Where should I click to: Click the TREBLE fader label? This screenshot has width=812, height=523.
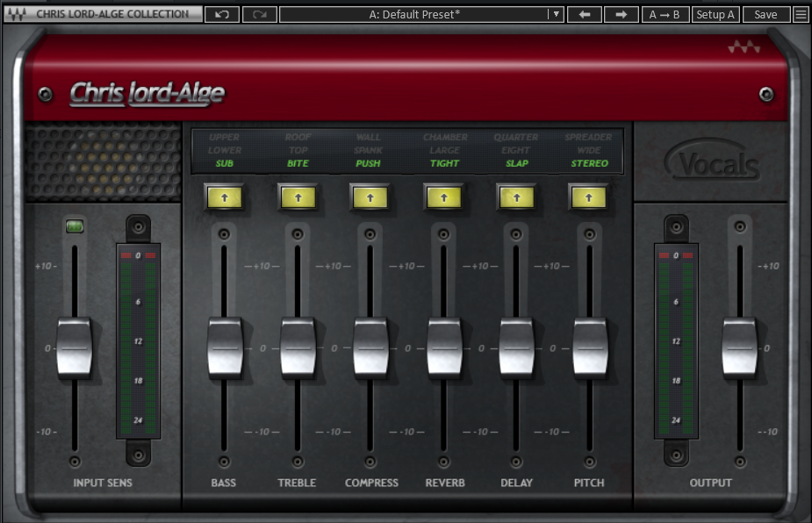pos(297,483)
